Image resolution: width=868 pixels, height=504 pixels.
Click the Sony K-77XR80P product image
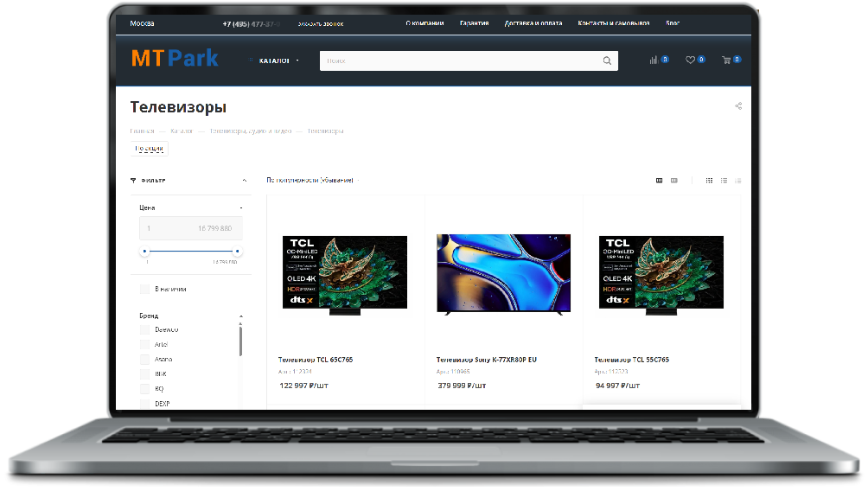point(503,275)
